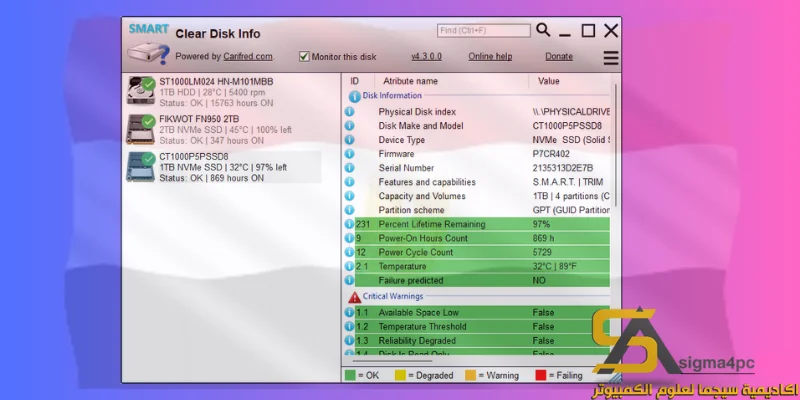Click the Donate link

[x=559, y=57]
